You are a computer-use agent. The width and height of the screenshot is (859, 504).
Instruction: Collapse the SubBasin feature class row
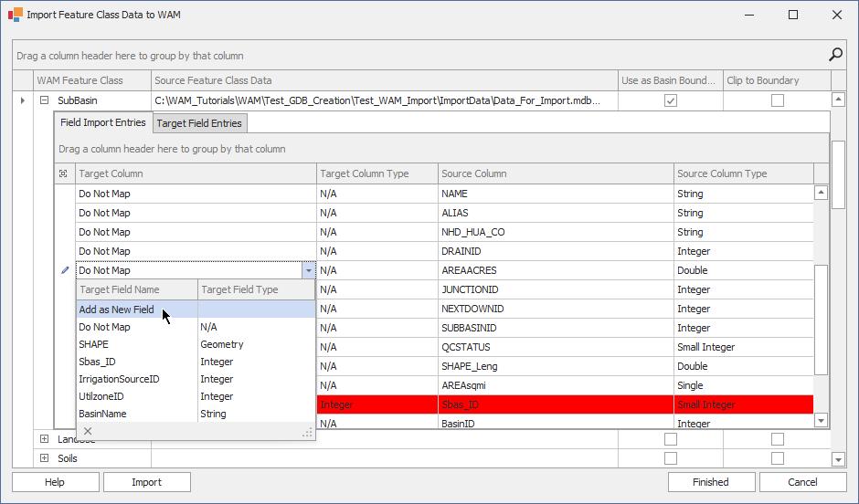tap(45, 100)
